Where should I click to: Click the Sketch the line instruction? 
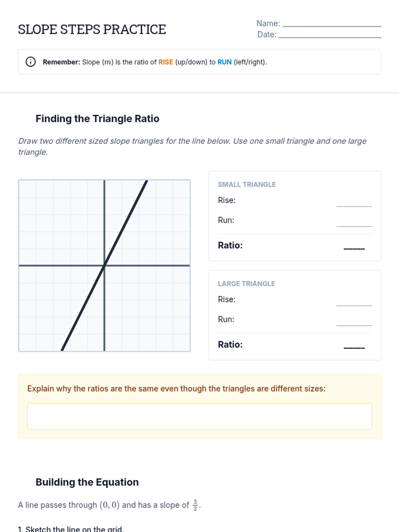point(71,529)
